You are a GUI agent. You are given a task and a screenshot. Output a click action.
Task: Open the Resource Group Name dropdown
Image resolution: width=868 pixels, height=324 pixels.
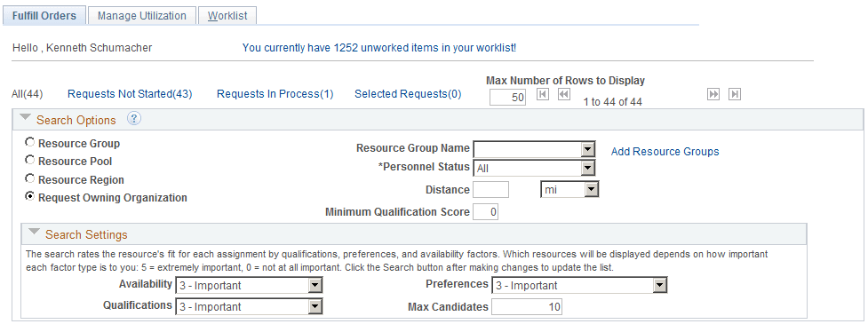pyautogui.click(x=534, y=149)
